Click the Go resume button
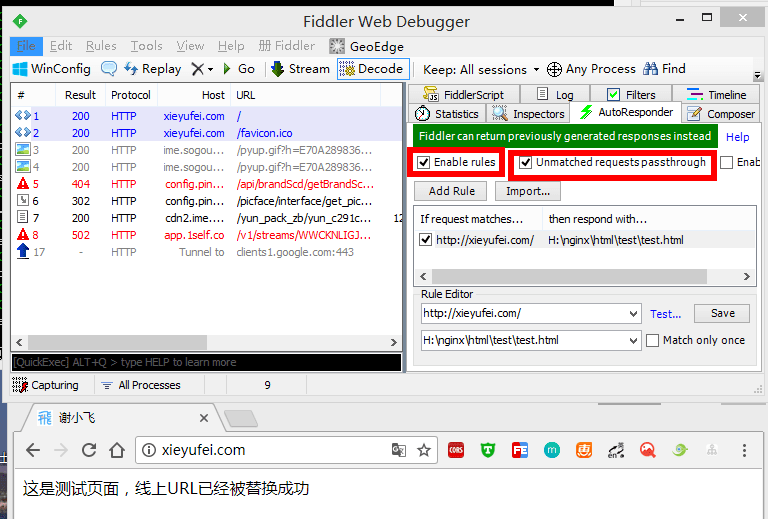This screenshot has width=768, height=519. [239, 69]
